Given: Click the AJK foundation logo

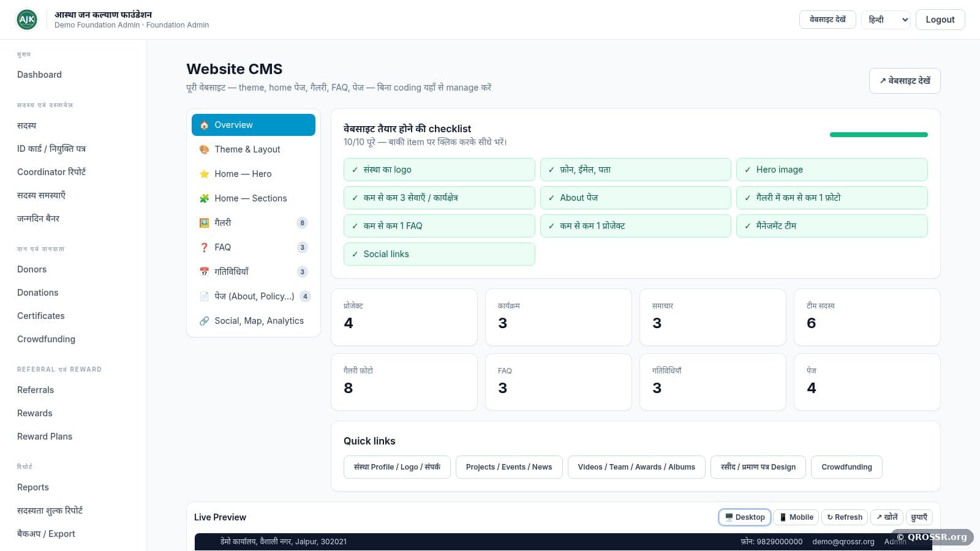Looking at the screenshot, I should coord(27,20).
